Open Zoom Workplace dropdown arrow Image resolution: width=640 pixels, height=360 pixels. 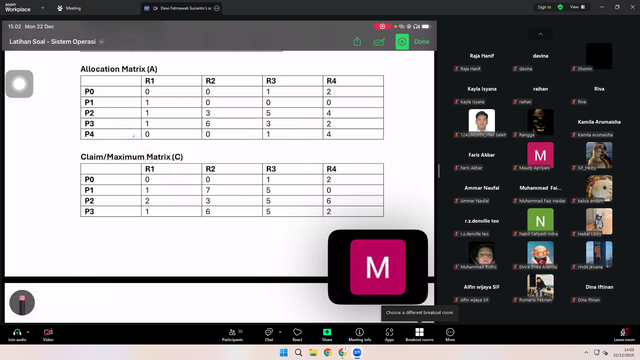(x=42, y=8)
